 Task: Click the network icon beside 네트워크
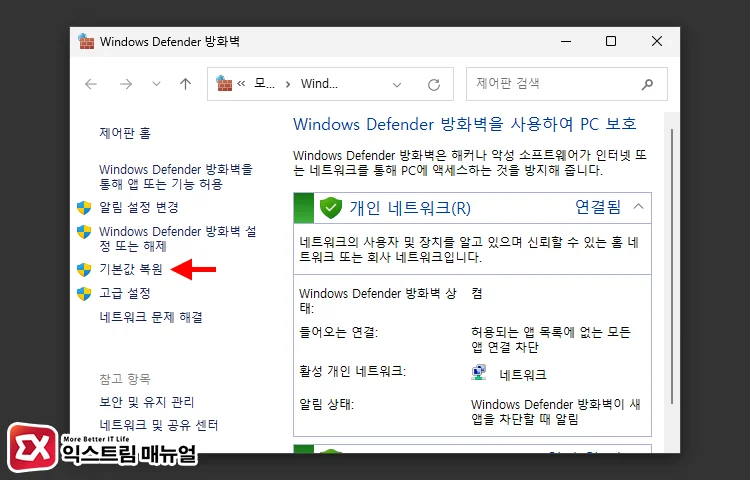point(478,372)
